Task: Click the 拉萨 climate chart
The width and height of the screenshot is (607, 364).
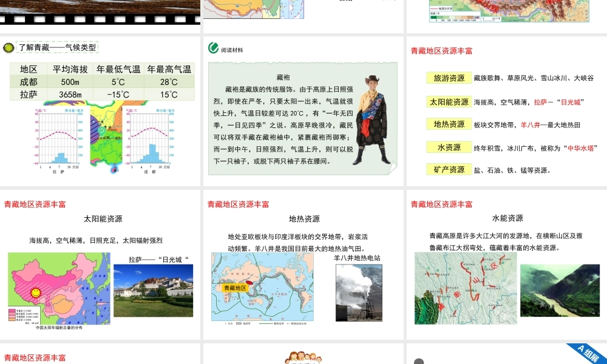Action: pos(59,140)
